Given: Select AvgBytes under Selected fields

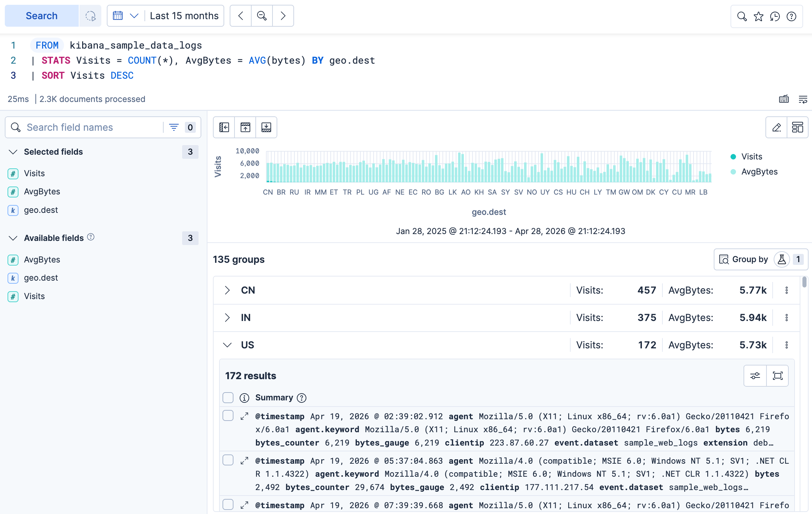Looking at the screenshot, I should pyautogui.click(x=42, y=192).
